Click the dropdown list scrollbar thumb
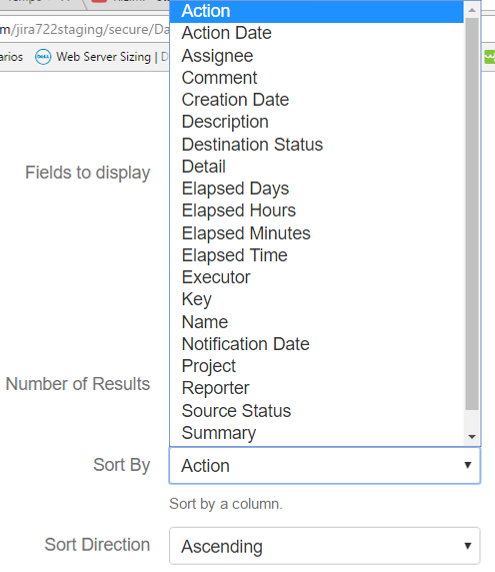This screenshot has width=495, height=572. point(472,214)
